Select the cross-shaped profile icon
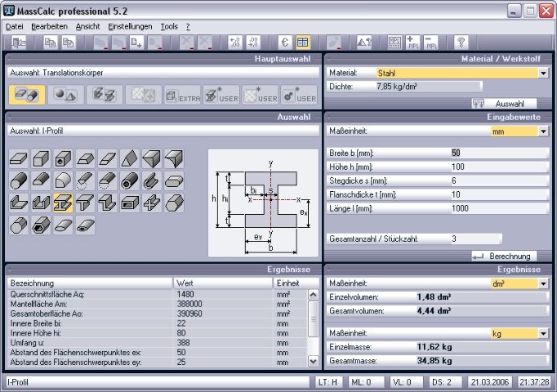 [x=151, y=203]
